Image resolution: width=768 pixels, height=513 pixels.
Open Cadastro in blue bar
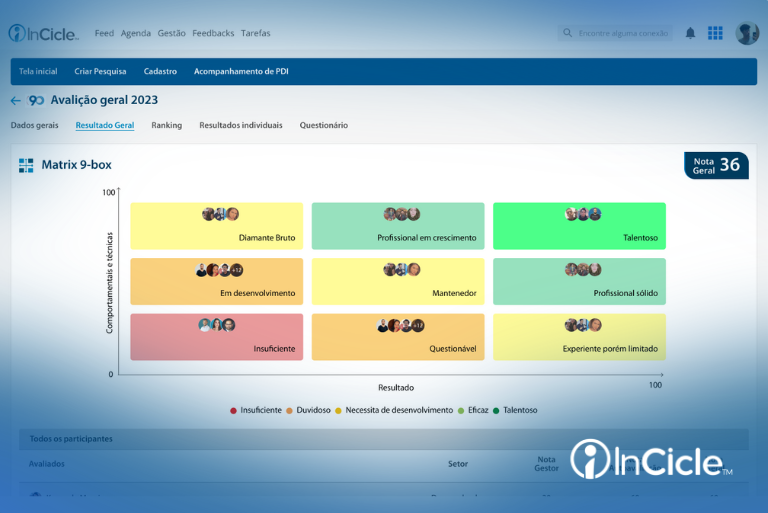[x=160, y=72]
